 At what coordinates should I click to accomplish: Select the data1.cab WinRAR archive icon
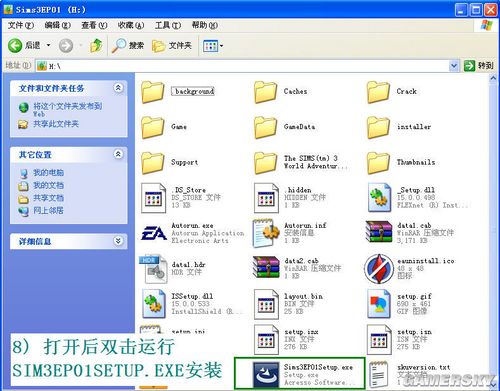pos(379,233)
